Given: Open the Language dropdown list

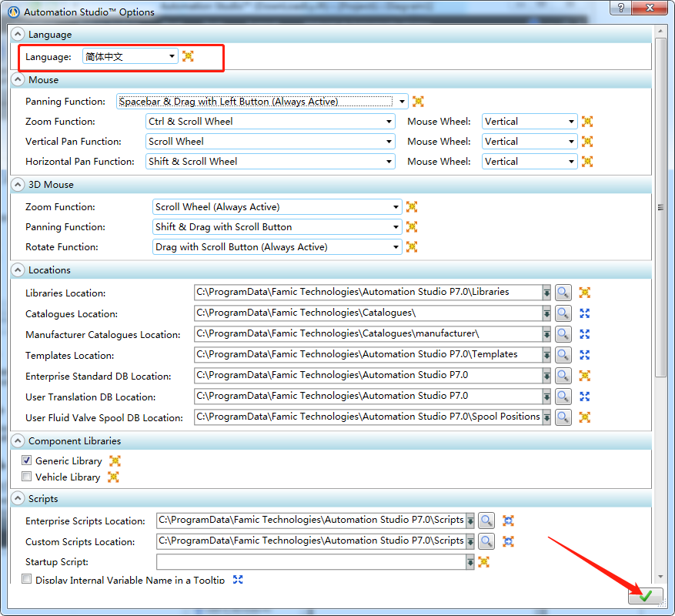Looking at the screenshot, I should click(x=172, y=56).
